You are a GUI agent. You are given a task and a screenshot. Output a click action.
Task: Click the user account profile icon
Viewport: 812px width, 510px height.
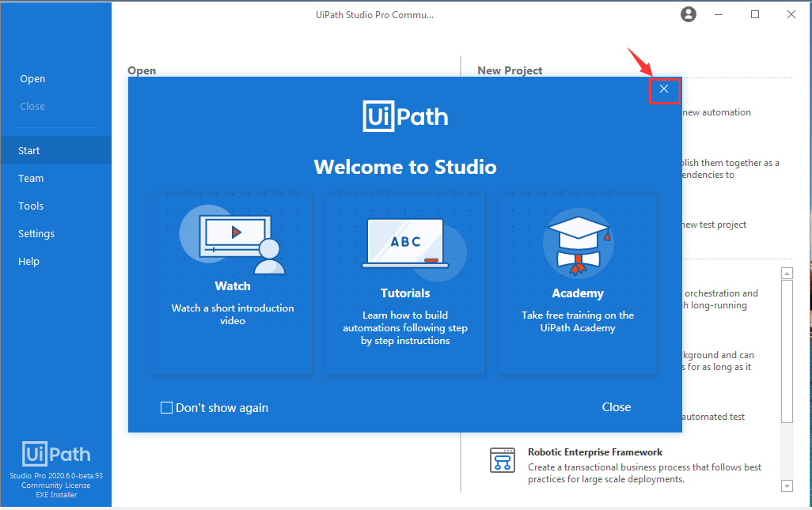(x=689, y=14)
